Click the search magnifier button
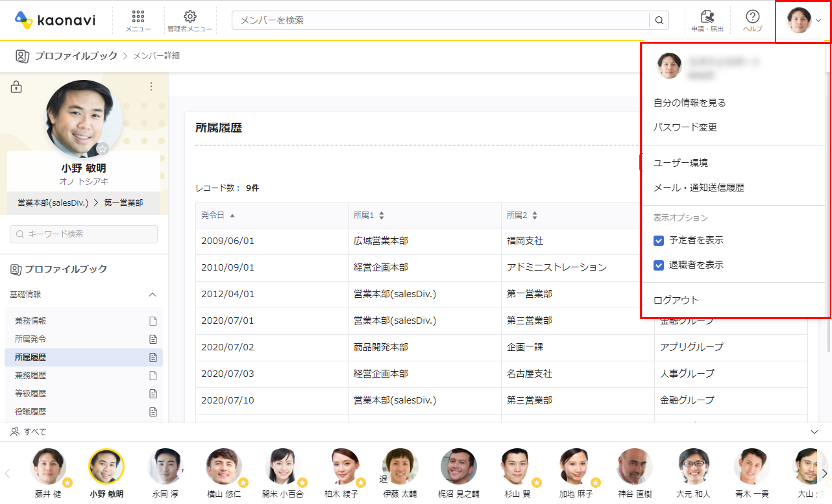Image resolution: width=832 pixels, height=504 pixels. click(659, 21)
